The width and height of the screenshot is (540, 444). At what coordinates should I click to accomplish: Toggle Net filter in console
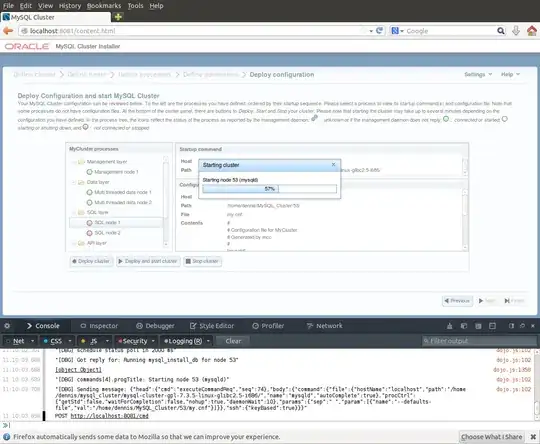click(15, 341)
